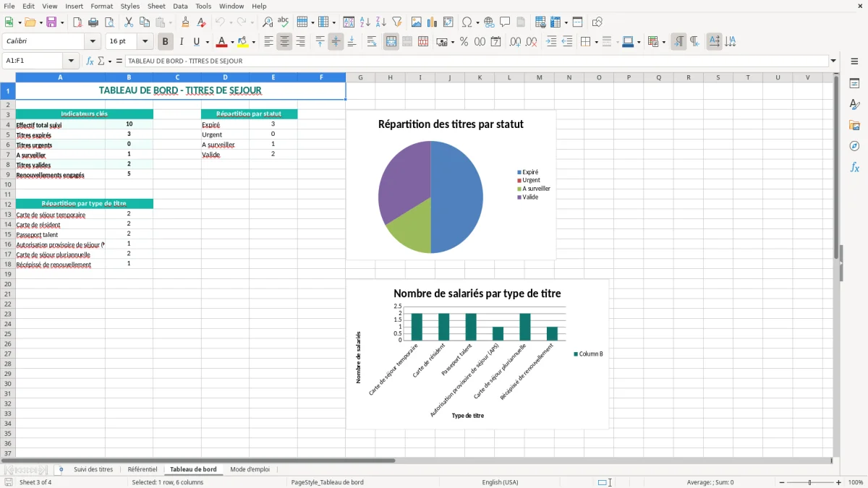868x488 pixels.
Task: Click the 100% zoom level in the status bar
Action: pos(856,482)
